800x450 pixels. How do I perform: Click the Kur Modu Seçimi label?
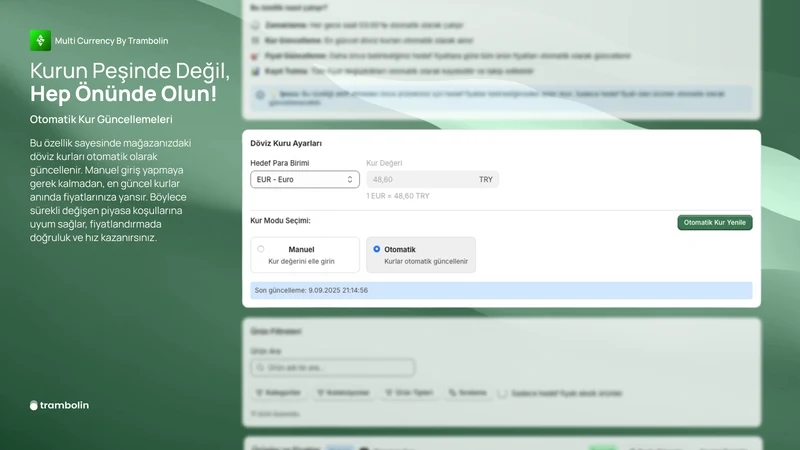(x=280, y=220)
